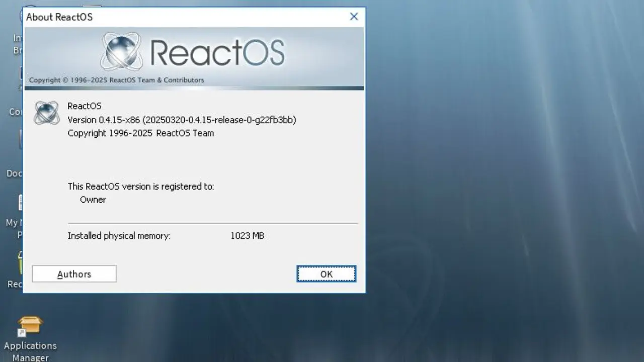This screenshot has width=644, height=362.
Task: Click 'Copyright 1996-2025 ReactOS Team' line
Action: pyautogui.click(x=141, y=133)
